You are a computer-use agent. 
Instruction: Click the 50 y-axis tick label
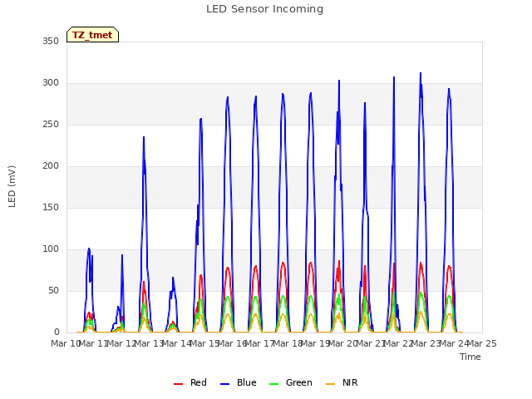(53, 290)
